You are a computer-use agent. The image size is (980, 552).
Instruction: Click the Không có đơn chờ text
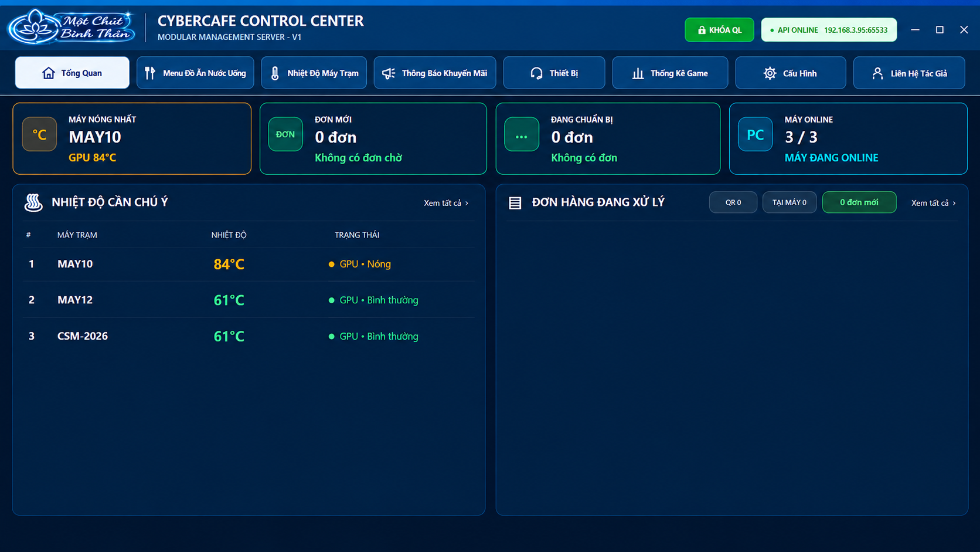[x=358, y=158]
